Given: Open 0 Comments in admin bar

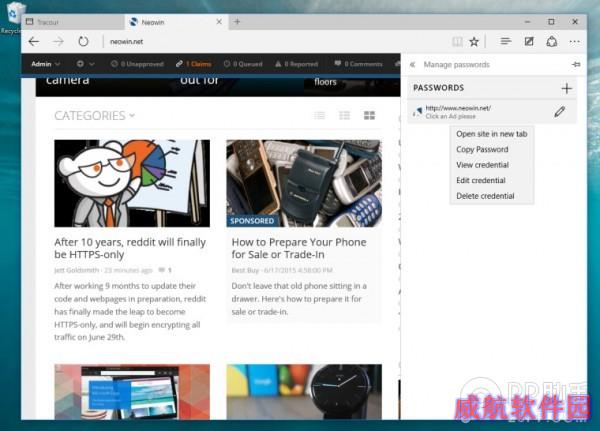Looking at the screenshot, I should pos(358,64).
